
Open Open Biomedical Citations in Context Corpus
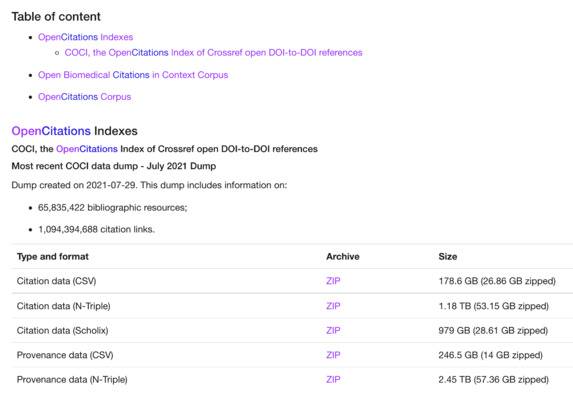point(133,75)
